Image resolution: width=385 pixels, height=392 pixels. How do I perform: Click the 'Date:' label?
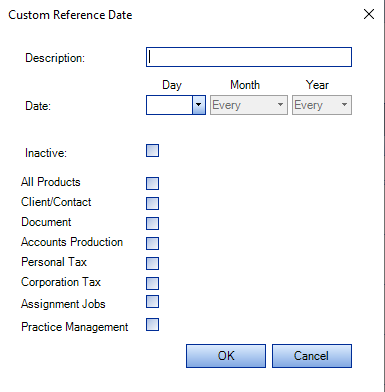point(38,106)
